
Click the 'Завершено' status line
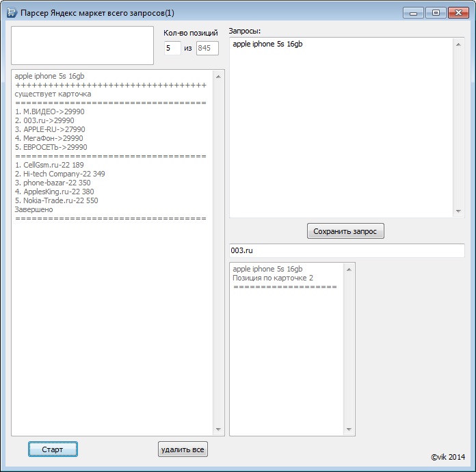coord(34,209)
